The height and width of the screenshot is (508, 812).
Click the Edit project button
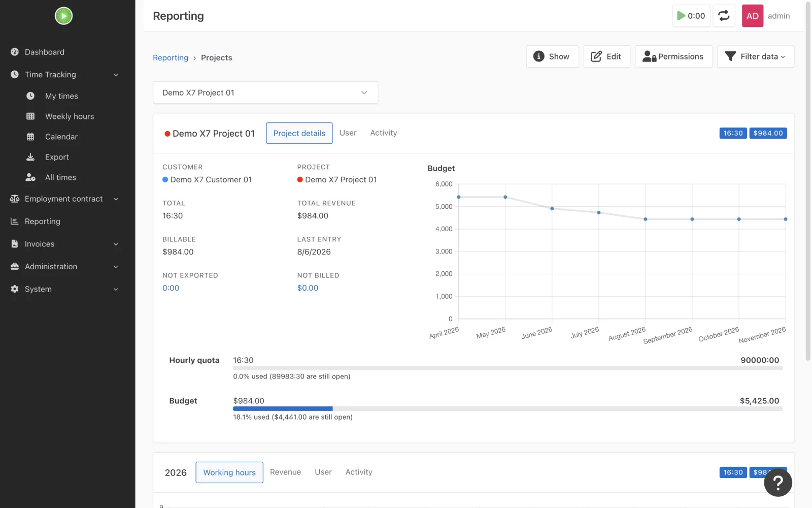point(606,56)
